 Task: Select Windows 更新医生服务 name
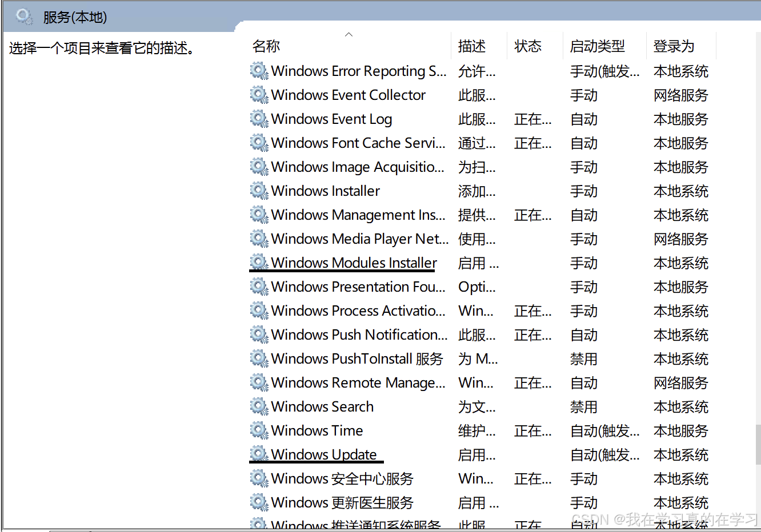(x=342, y=502)
